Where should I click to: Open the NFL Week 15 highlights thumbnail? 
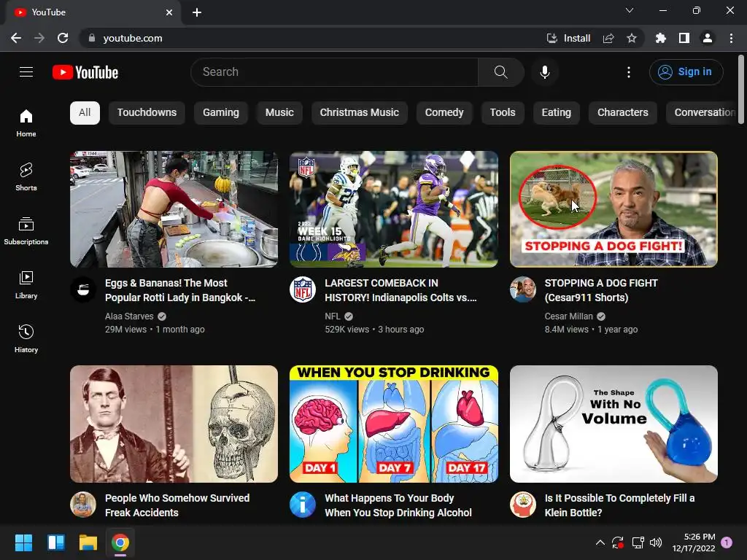point(394,209)
